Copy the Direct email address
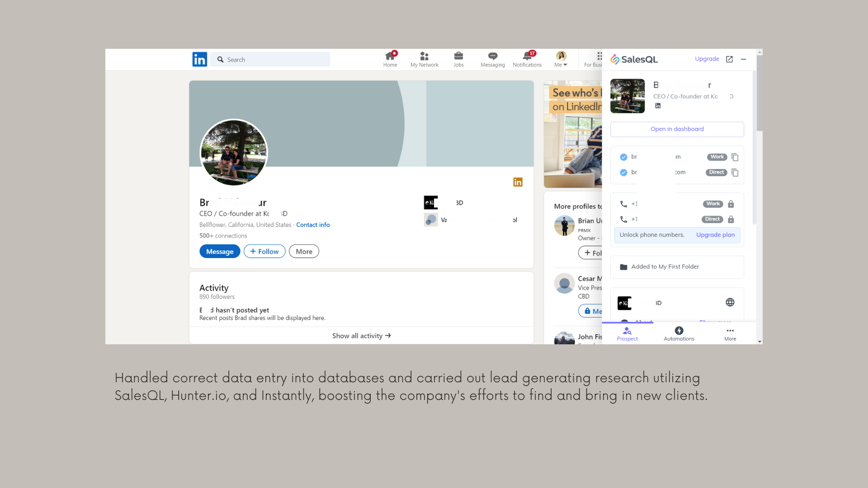 point(735,173)
